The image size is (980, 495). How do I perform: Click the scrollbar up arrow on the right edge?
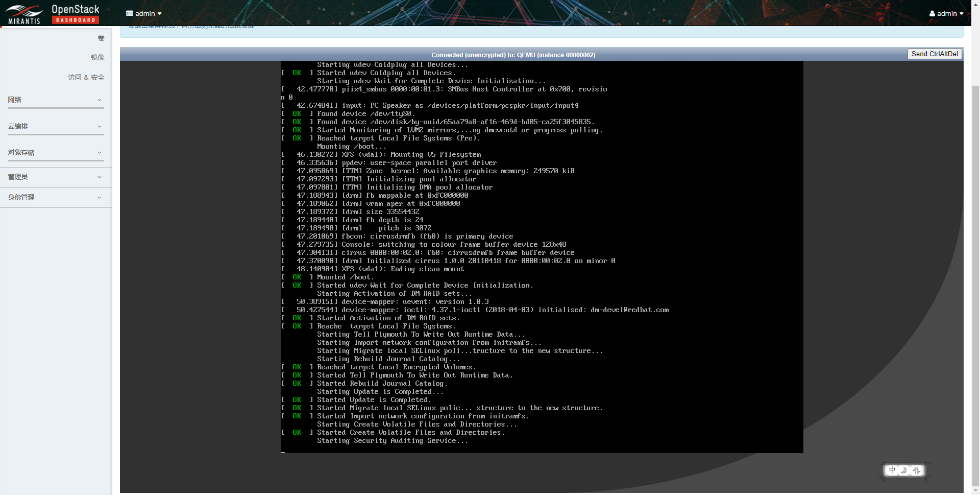974,4
